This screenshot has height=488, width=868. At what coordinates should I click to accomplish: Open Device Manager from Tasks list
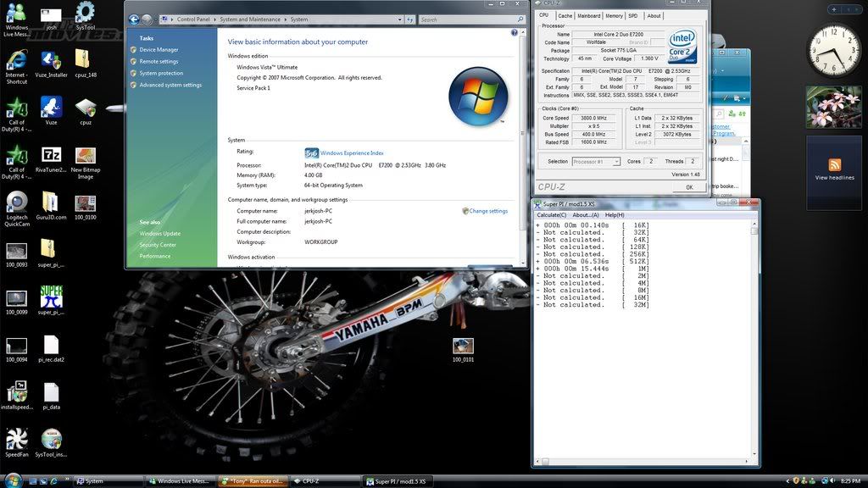[159, 50]
